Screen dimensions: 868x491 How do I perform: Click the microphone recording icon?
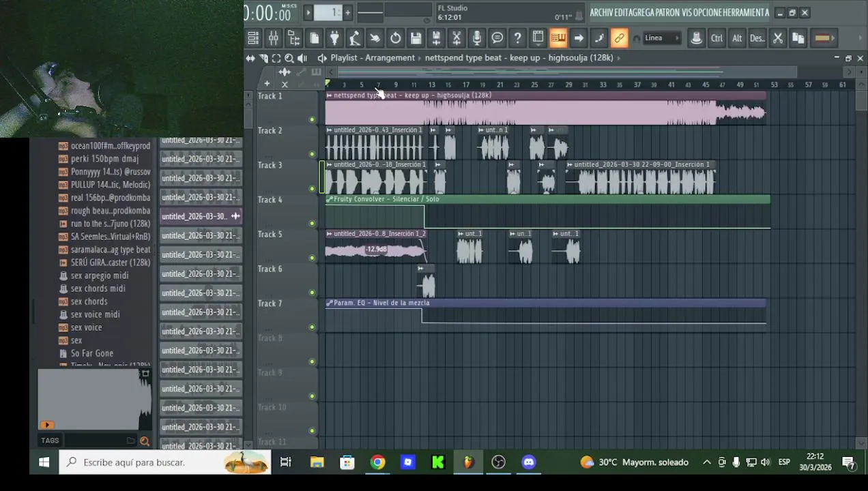pos(477,38)
